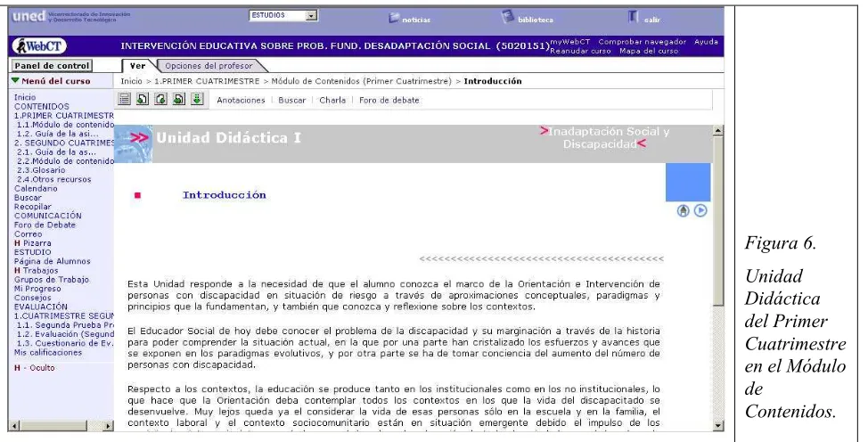Open 1.1.Módulo de contenido in sidebar
The width and height of the screenshot is (868, 442).
(x=65, y=125)
